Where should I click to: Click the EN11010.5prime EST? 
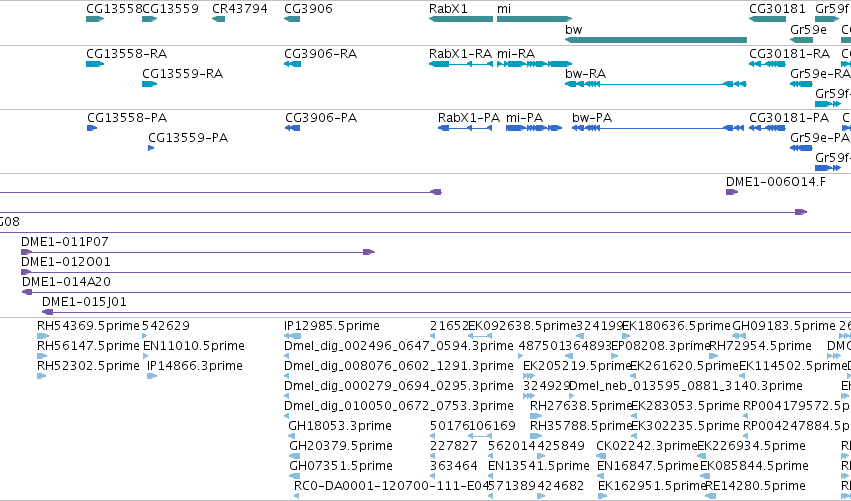pos(145,356)
